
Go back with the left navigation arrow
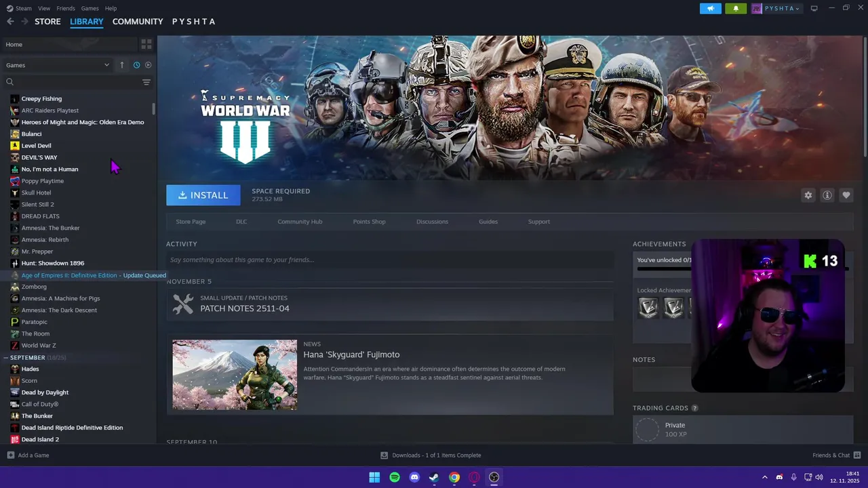(x=10, y=22)
